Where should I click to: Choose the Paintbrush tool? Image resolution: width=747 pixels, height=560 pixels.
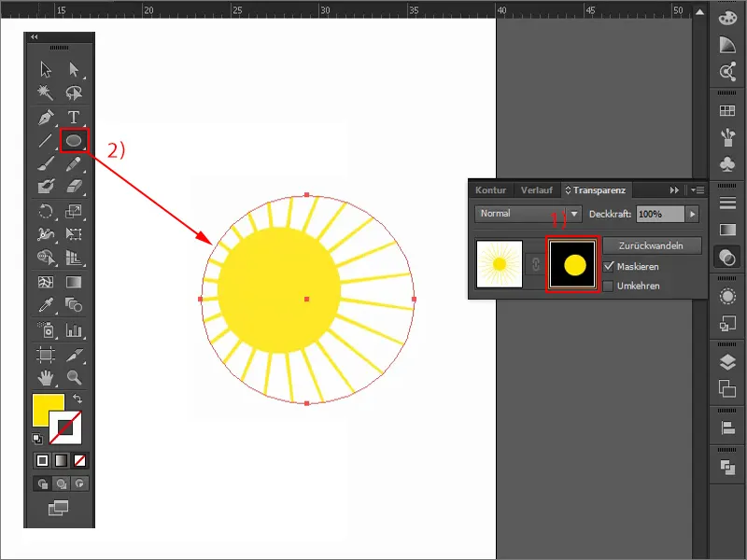[46, 164]
